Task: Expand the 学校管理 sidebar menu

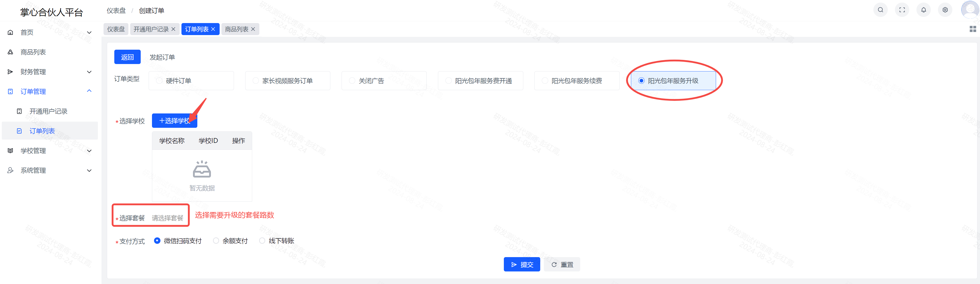Action: click(x=49, y=151)
